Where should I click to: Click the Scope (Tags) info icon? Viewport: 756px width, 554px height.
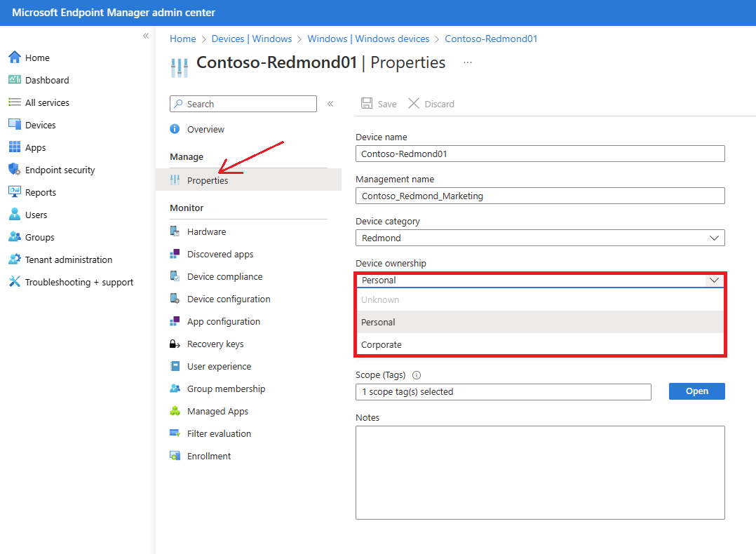click(x=417, y=375)
